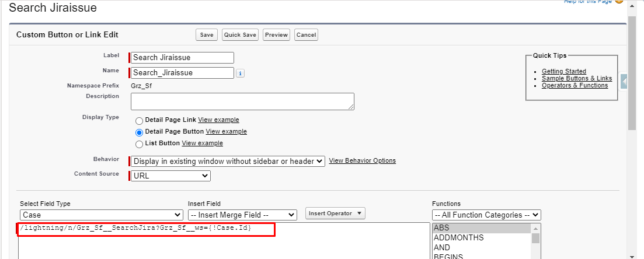Open Select Field Type Case dropdown
This screenshot has height=259, width=644.
tap(102, 215)
